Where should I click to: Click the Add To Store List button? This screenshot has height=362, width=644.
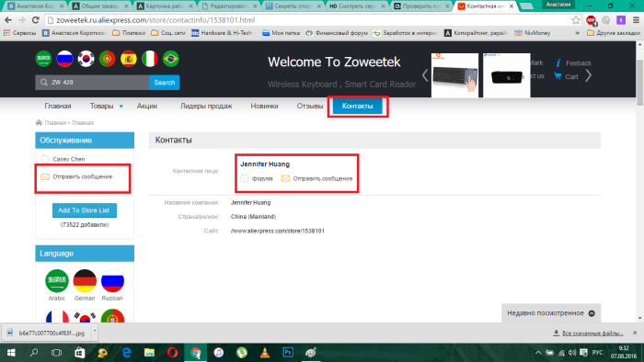85,210
